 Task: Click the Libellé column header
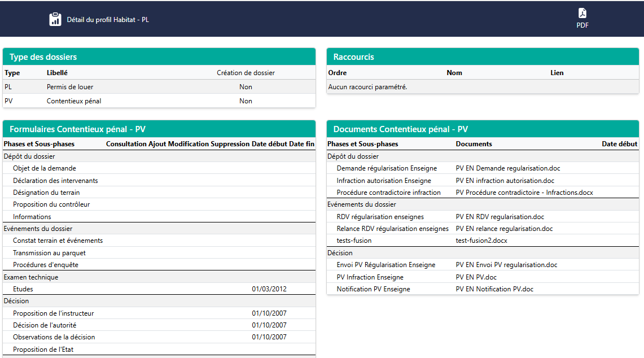click(57, 73)
